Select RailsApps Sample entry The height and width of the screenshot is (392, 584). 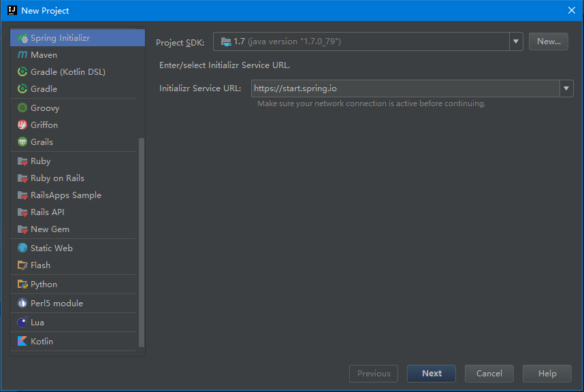pos(78,195)
